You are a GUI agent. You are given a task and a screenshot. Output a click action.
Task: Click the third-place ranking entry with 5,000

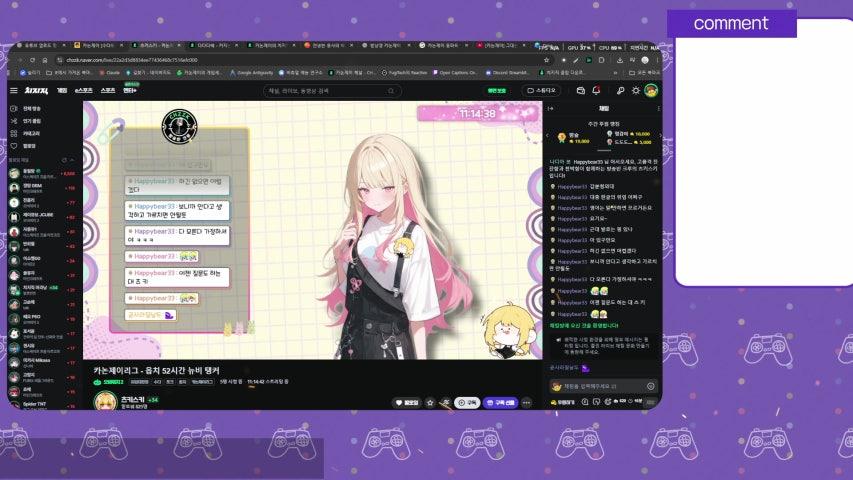click(x=629, y=142)
